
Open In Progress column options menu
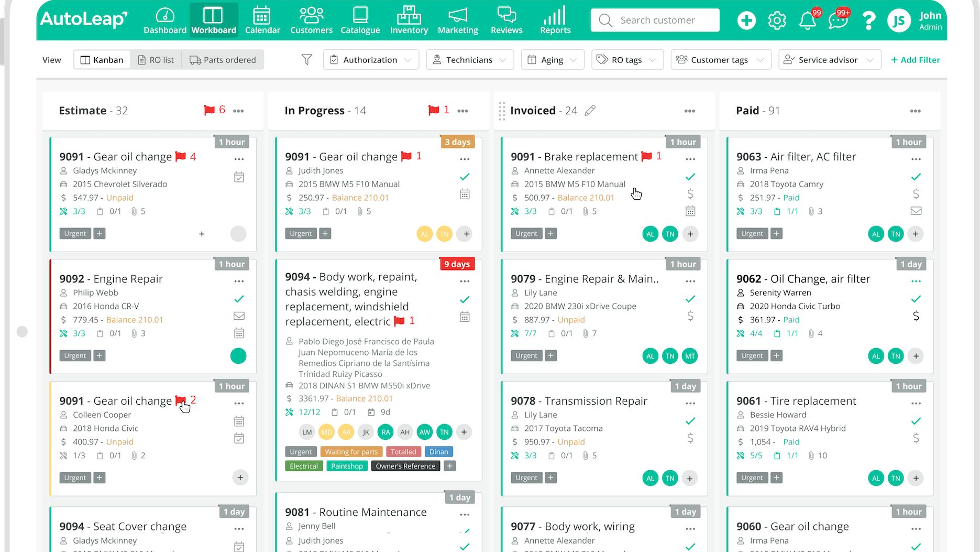pos(463,111)
